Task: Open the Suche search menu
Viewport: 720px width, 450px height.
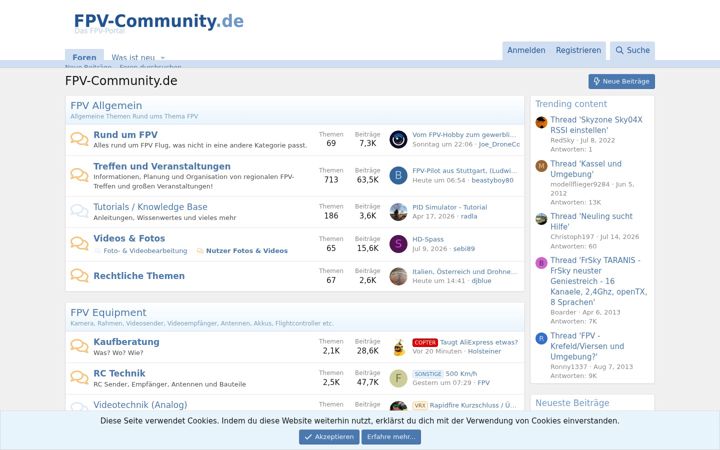Action: click(x=632, y=50)
